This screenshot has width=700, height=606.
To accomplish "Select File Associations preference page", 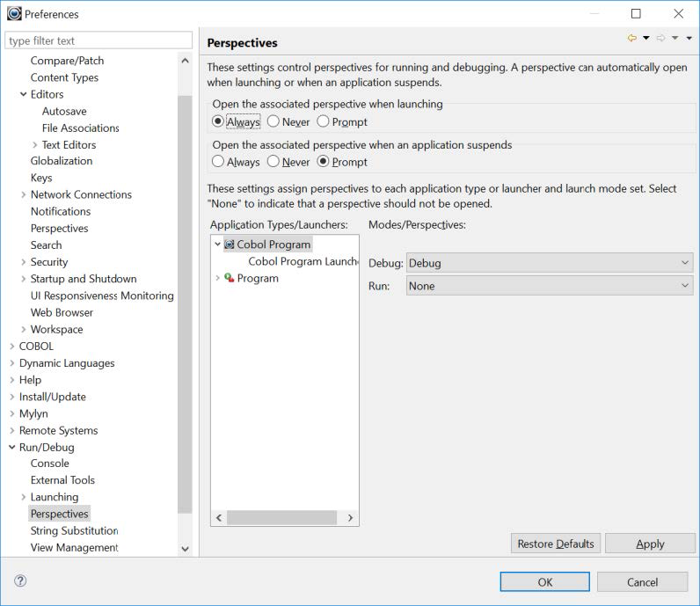I will click(80, 128).
